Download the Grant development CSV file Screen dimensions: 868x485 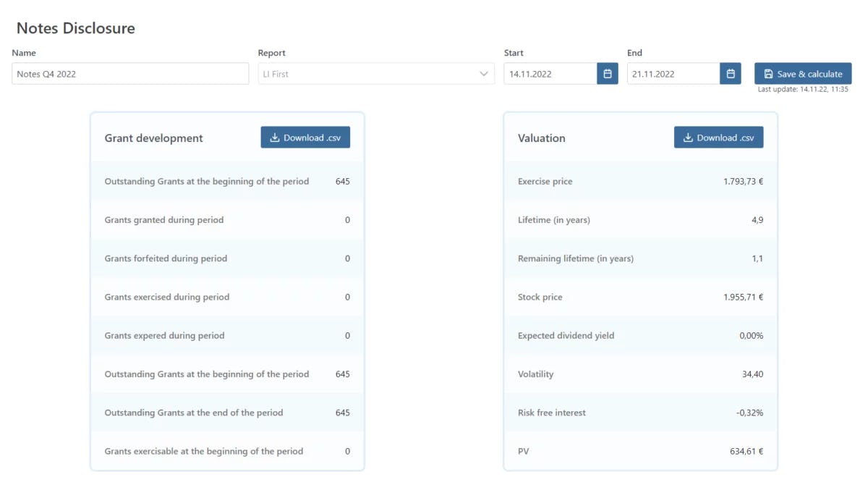coord(305,137)
